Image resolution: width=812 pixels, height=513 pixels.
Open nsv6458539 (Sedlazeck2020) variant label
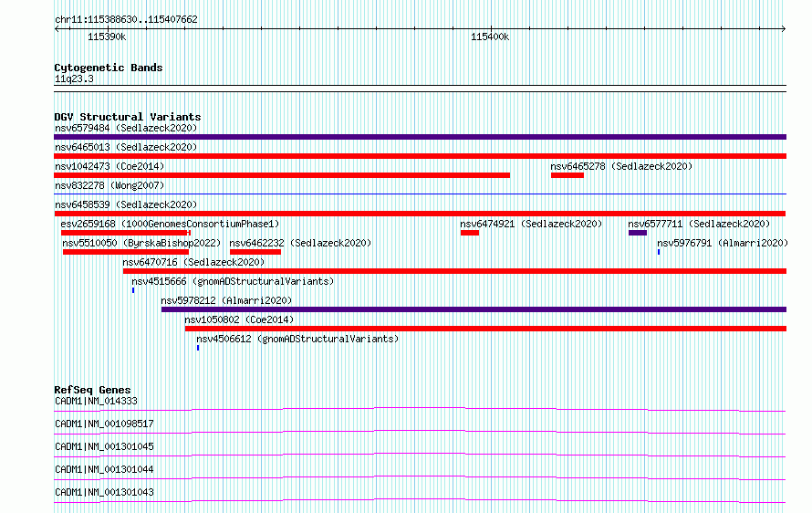[x=126, y=204]
